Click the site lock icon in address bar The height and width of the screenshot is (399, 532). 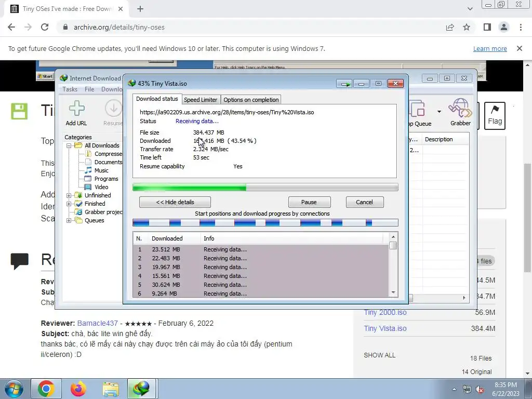click(x=65, y=27)
